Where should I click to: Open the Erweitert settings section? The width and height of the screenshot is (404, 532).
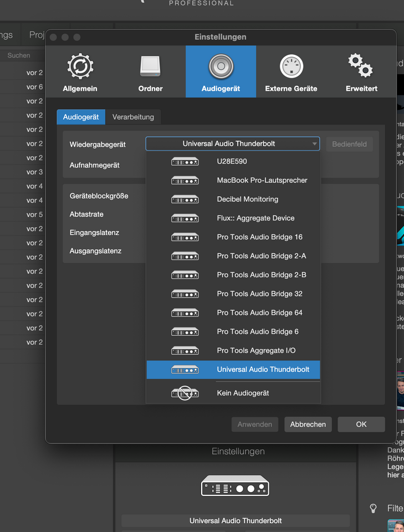pos(361,72)
